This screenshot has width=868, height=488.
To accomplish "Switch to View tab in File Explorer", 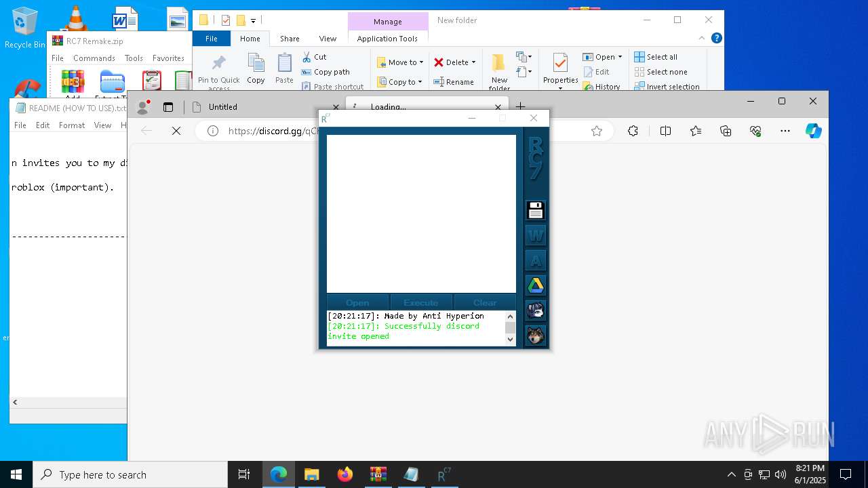I will click(328, 39).
